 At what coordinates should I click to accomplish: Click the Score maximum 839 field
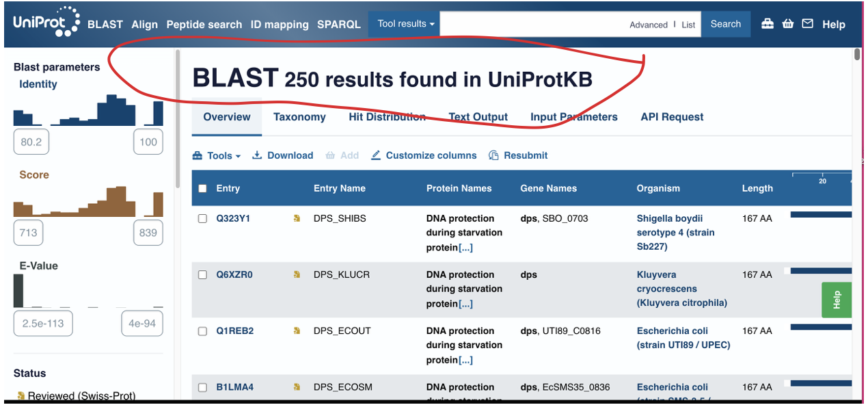tap(148, 233)
